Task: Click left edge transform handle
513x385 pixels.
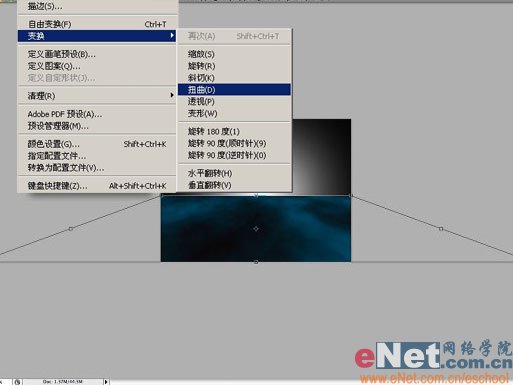Action: click(71, 229)
